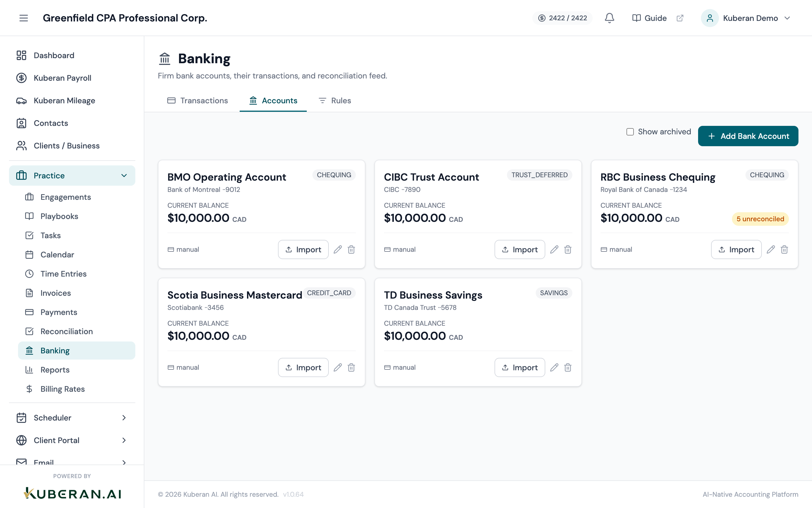Screen dimensions: 812x508
Task: Open the notifications bell
Action: [x=609, y=18]
